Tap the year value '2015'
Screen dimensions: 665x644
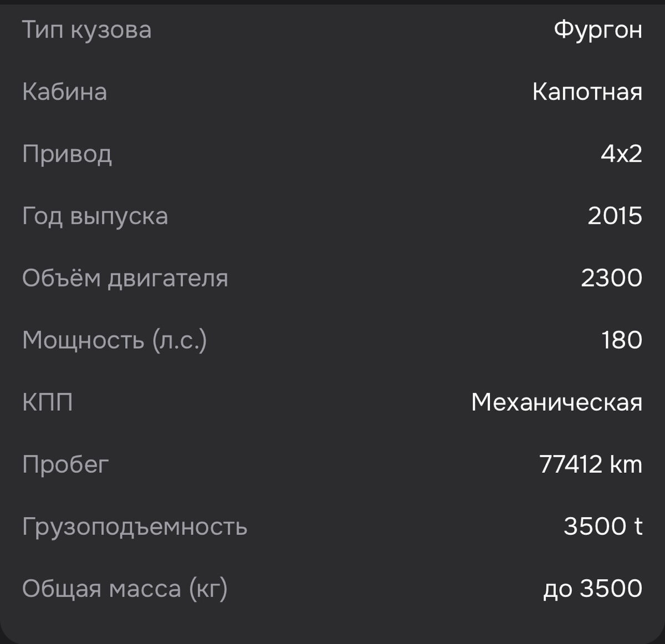[615, 216]
